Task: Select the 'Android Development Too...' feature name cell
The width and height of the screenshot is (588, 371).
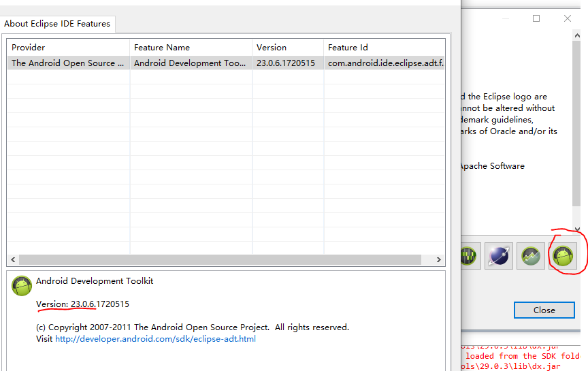Action: coord(191,63)
